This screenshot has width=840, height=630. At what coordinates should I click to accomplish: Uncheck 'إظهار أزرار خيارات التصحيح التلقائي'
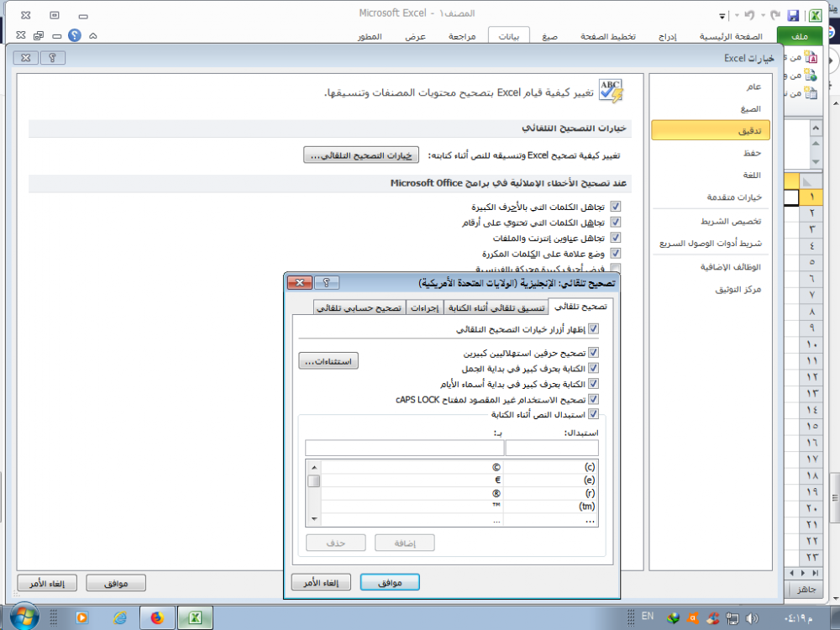(593, 329)
